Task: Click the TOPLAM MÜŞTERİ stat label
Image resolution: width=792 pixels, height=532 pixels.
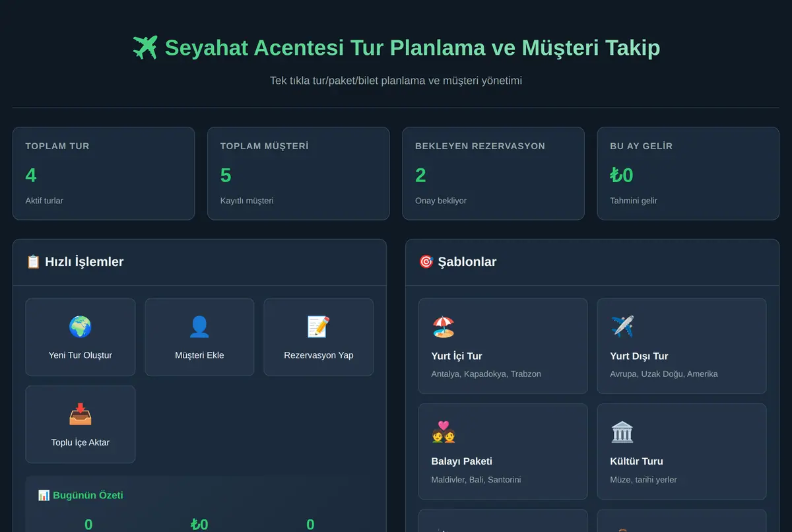Action: pyautogui.click(x=264, y=146)
